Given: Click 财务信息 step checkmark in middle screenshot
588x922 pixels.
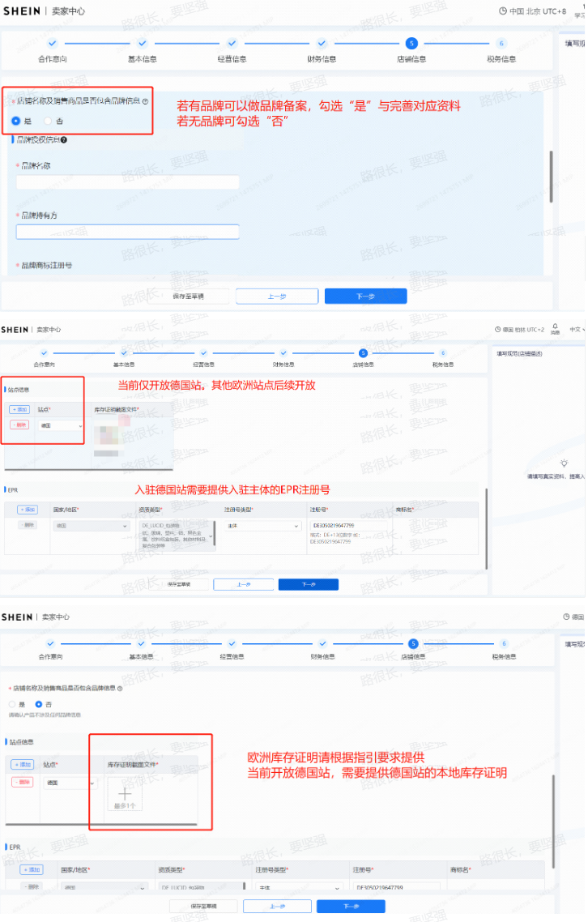Looking at the screenshot, I should pos(283,352).
